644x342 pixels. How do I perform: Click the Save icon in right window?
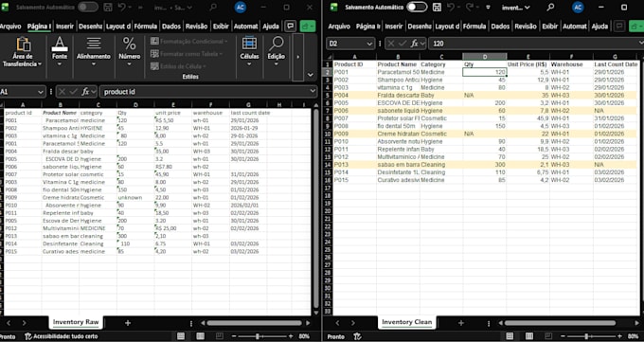click(437, 7)
